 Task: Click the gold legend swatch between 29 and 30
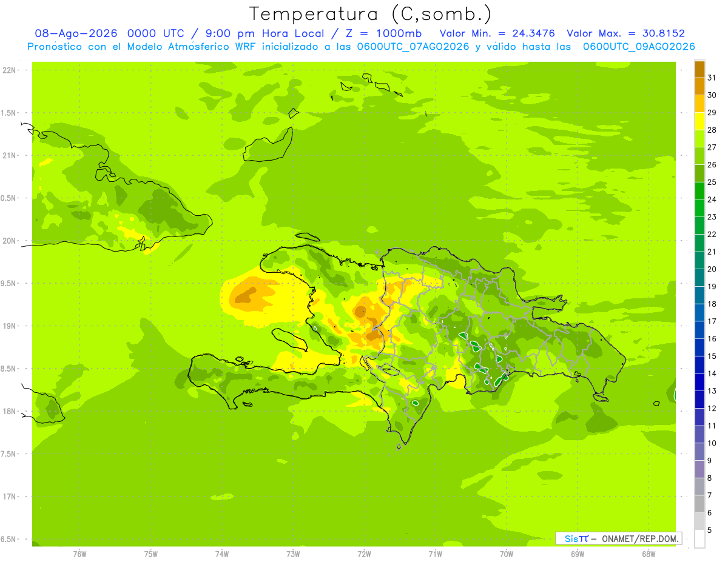(x=699, y=104)
